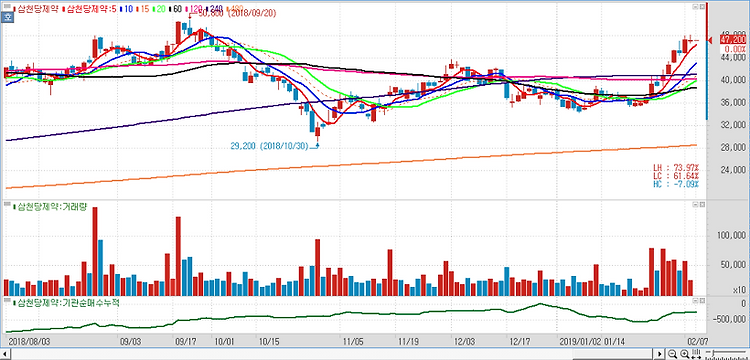Close the 기관순매수누적 panel

click(702, 302)
